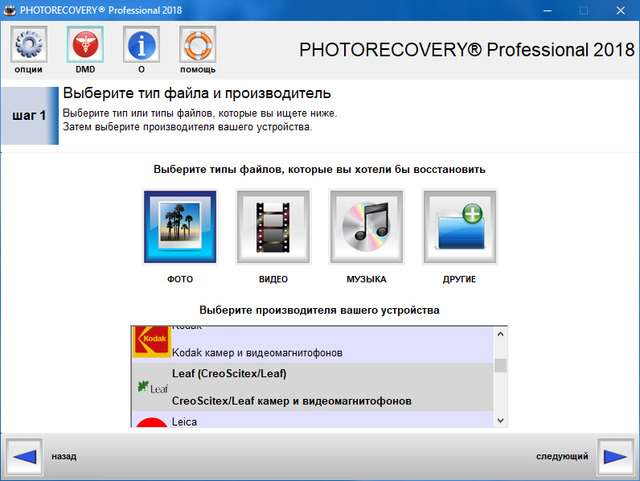Minimize the PHOTORECOVERY window
640x481 pixels.
tap(547, 11)
